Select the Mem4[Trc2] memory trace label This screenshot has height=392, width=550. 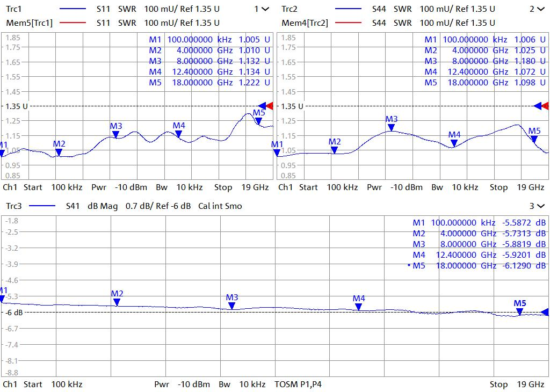pyautogui.click(x=305, y=23)
